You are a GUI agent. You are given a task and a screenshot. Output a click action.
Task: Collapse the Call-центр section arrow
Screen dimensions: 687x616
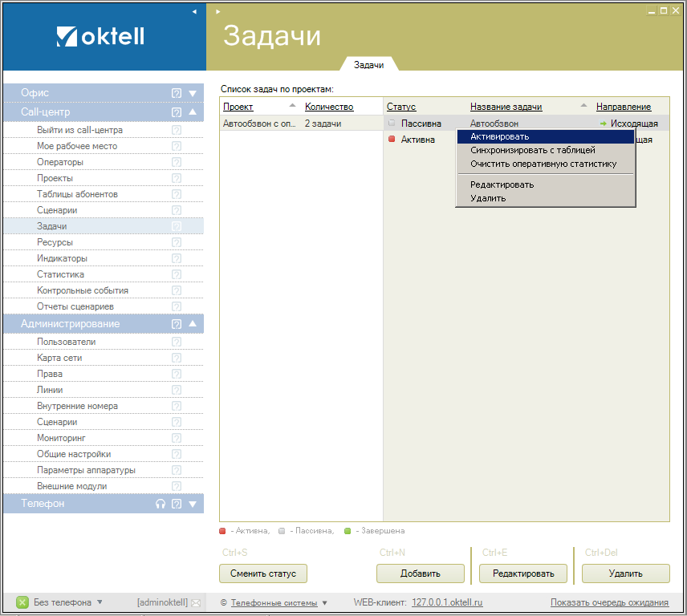(193, 112)
